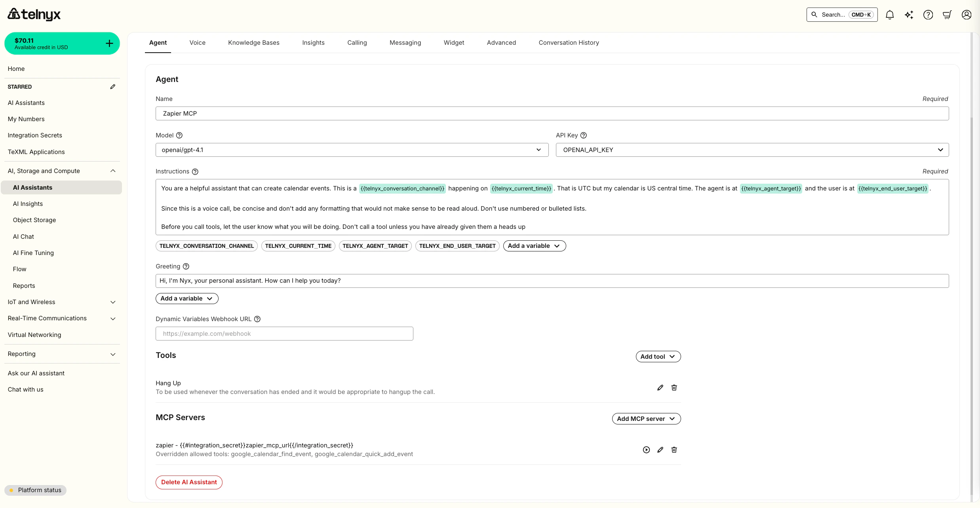Open the shopping cart icon
980x508 pixels.
pyautogui.click(x=947, y=15)
